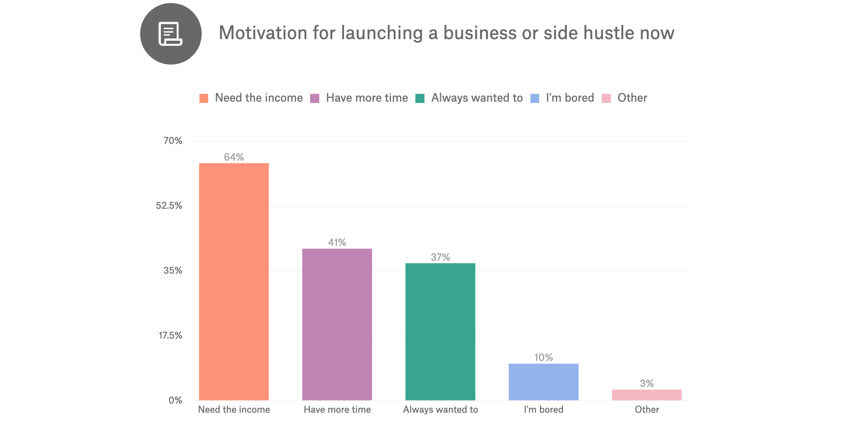Select the green 37% Always wanted to bar
The image size is (868, 422).
[440, 332]
